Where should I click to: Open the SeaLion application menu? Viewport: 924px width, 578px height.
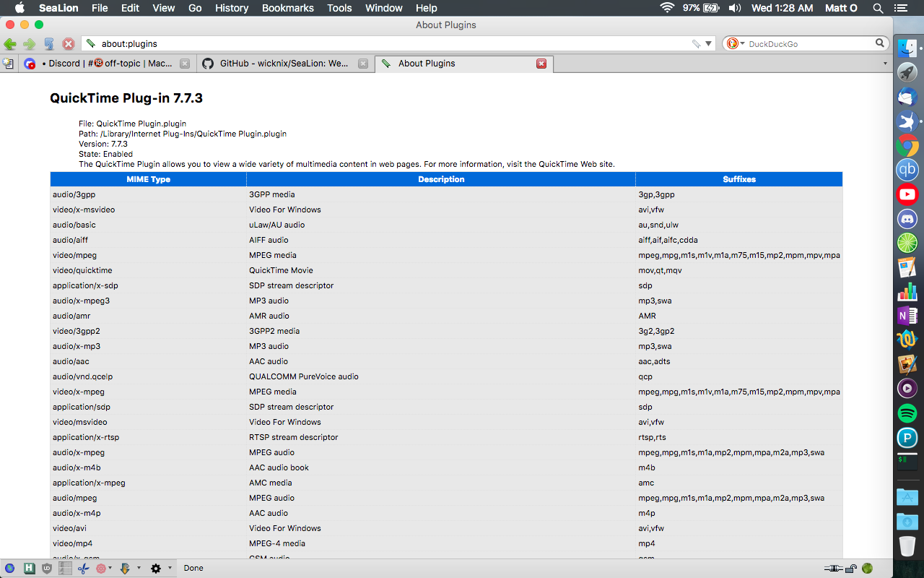58,8
